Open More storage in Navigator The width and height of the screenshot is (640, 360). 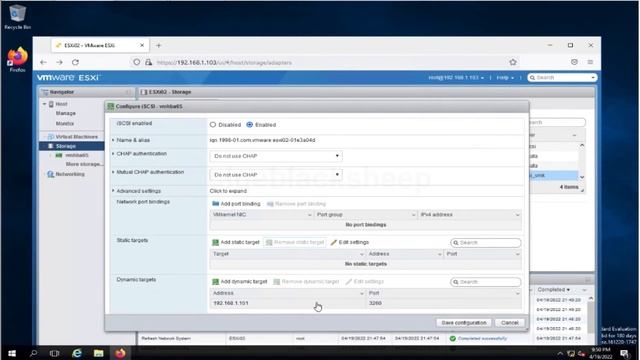tap(84, 164)
